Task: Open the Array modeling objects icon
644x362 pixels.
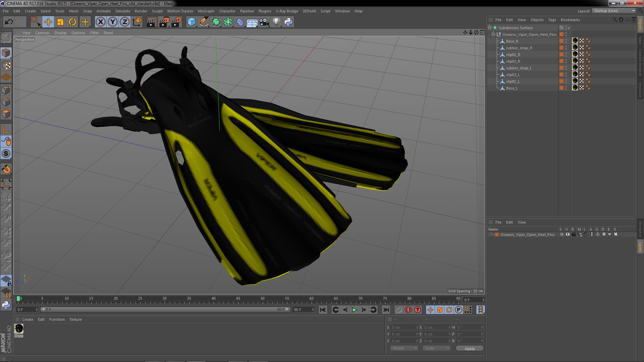Action: click(228, 22)
